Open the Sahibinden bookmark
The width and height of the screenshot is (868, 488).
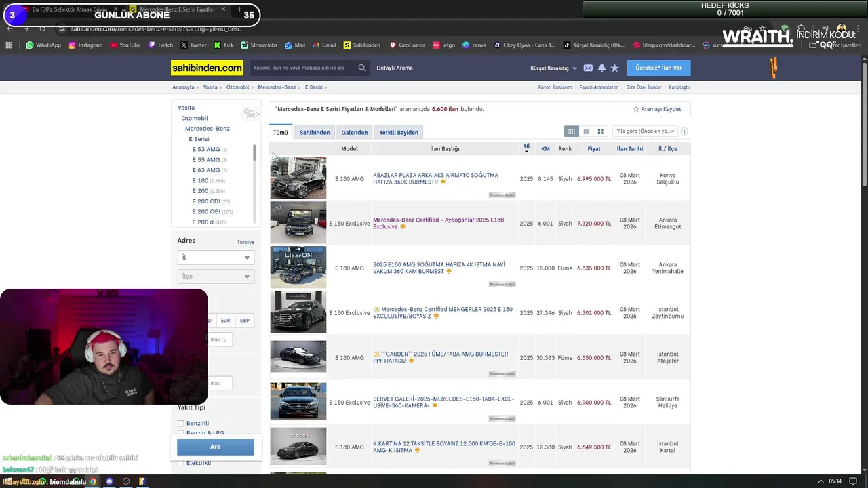[362, 45]
